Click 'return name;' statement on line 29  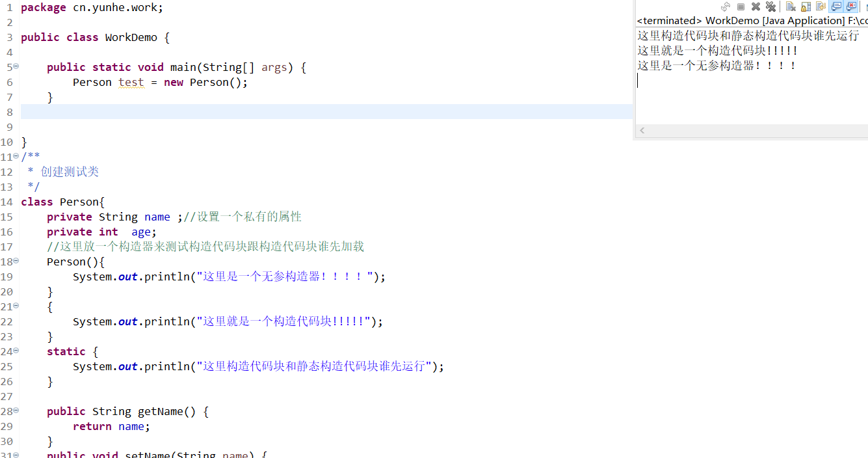point(112,427)
